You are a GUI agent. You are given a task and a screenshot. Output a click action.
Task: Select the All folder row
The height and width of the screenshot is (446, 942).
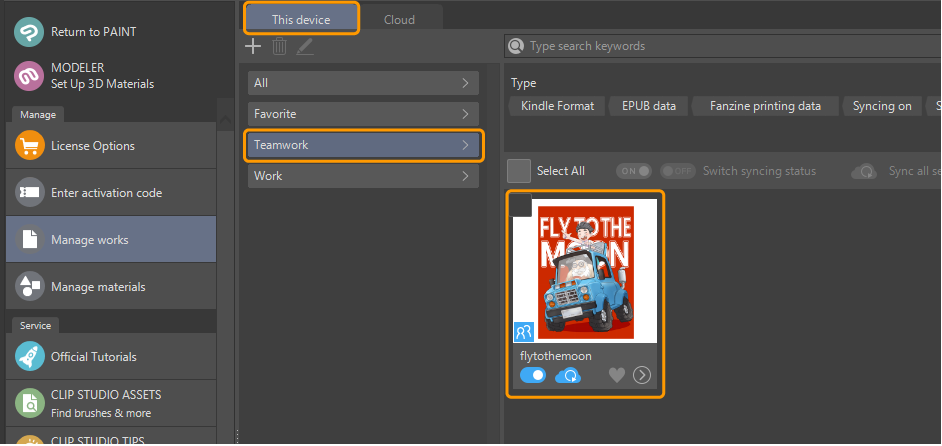tap(363, 83)
